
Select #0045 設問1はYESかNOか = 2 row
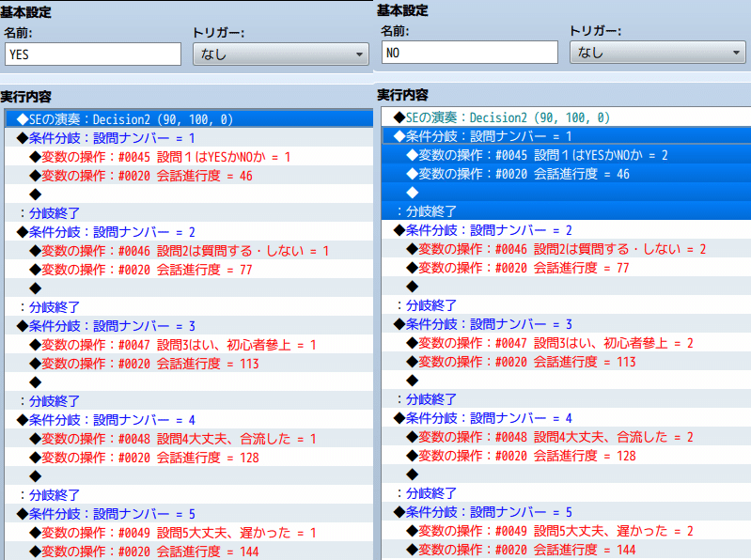coord(566,155)
